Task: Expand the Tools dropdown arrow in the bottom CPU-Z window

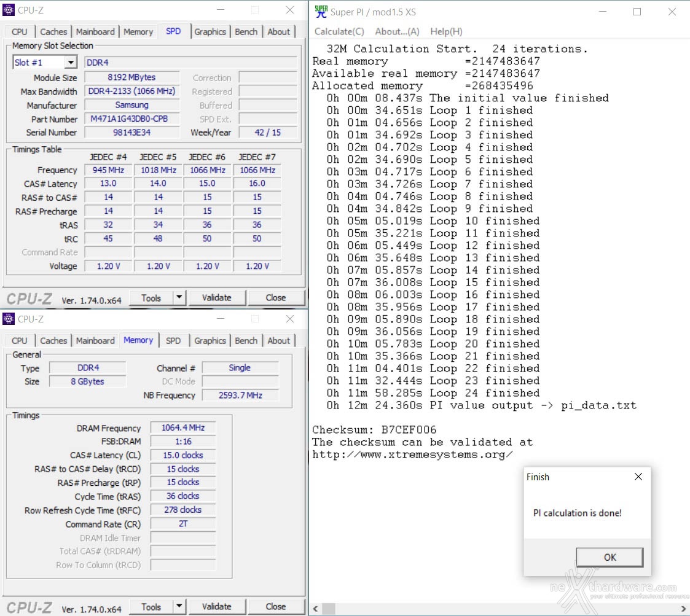Action: click(179, 606)
